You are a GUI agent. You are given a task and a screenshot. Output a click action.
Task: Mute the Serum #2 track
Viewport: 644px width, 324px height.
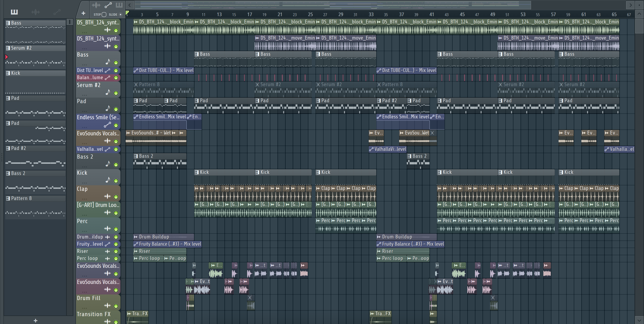coord(116,93)
